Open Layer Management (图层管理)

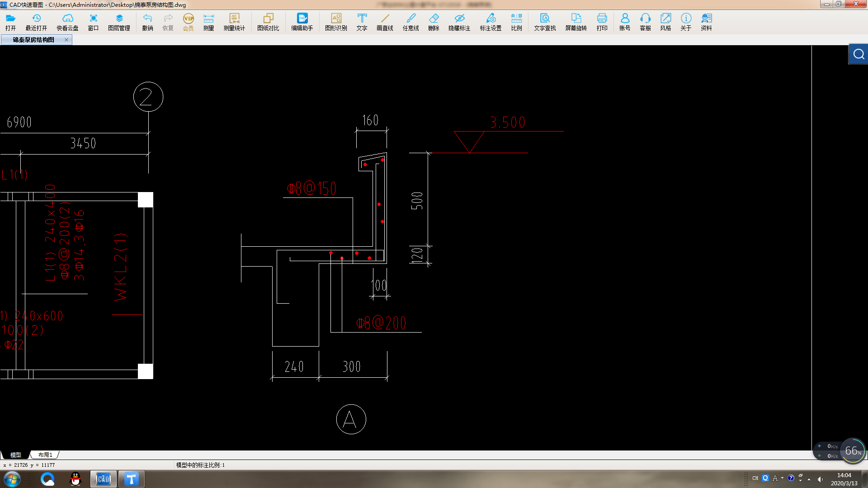pyautogui.click(x=119, y=22)
